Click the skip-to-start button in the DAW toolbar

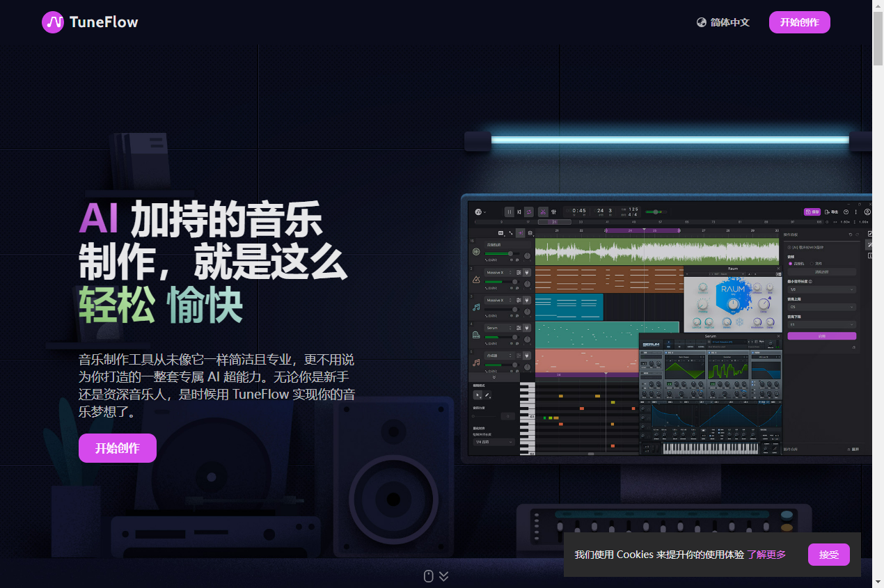pos(519,212)
